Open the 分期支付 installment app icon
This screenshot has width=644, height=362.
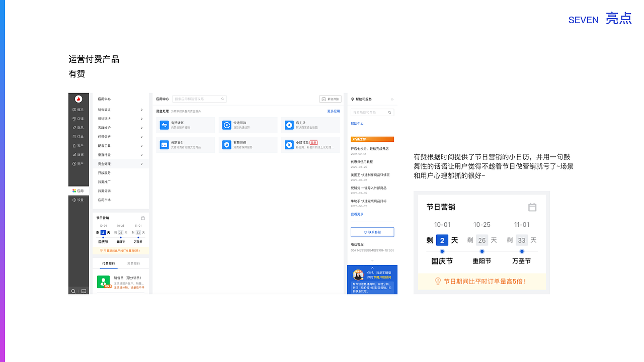point(164,145)
